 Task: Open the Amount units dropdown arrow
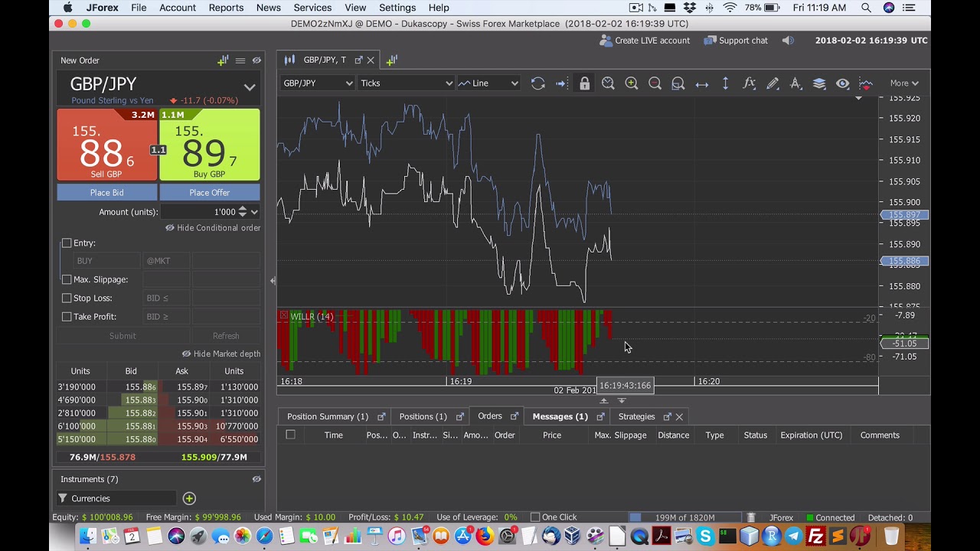254,212
